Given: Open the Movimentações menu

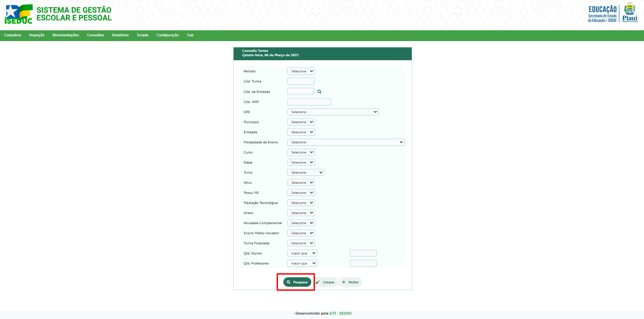Looking at the screenshot, I should (x=66, y=35).
